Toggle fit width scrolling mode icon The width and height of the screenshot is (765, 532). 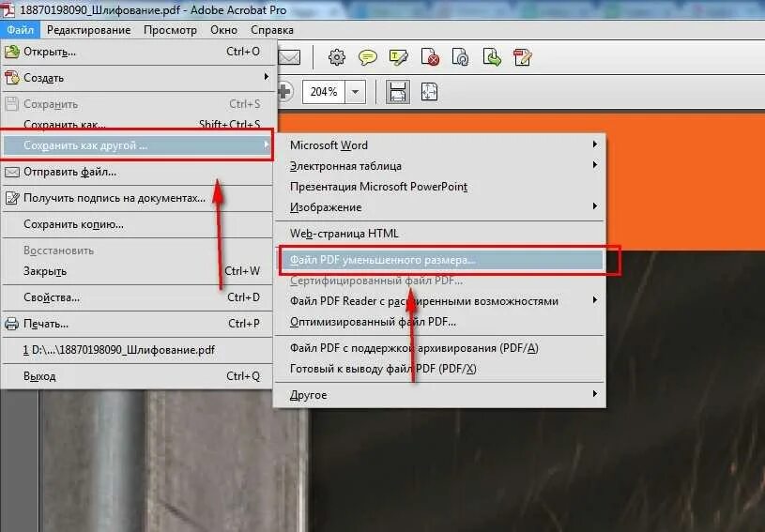point(398,92)
